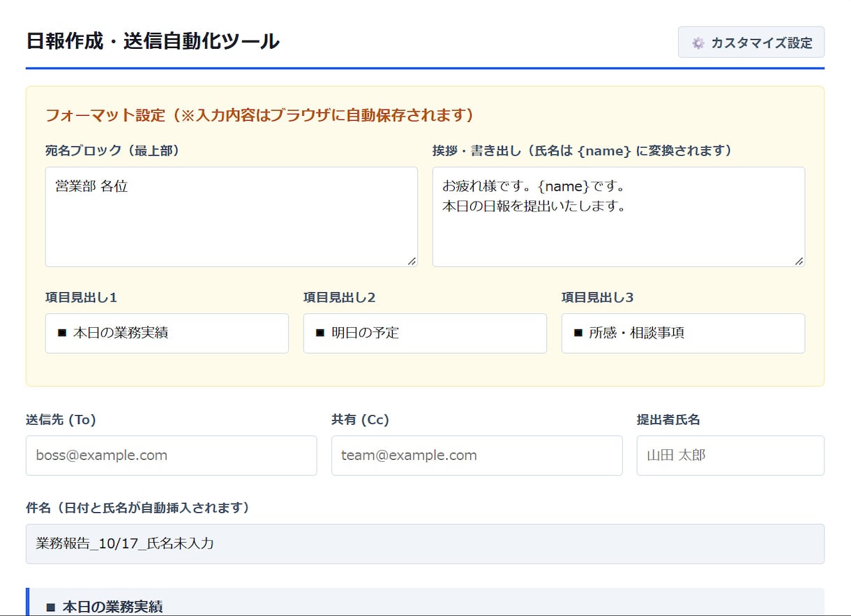This screenshot has width=851, height=616.
Task: Click the 送信先 (To) email field
Action: (171, 456)
